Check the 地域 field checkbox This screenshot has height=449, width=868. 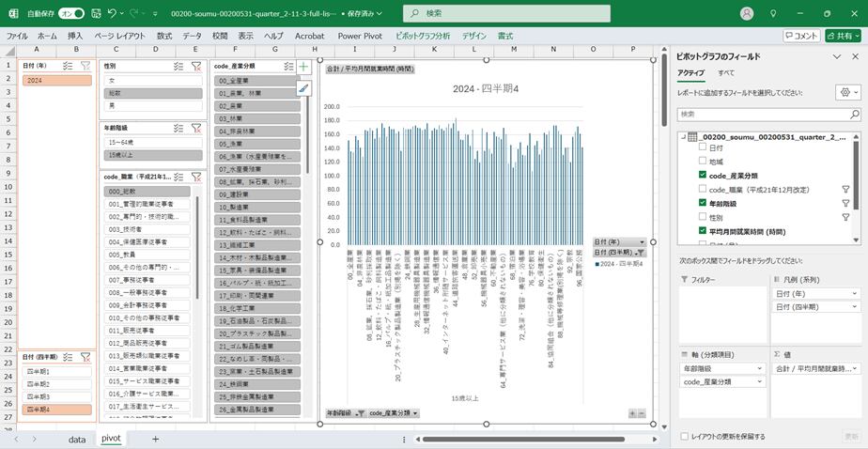click(703, 162)
